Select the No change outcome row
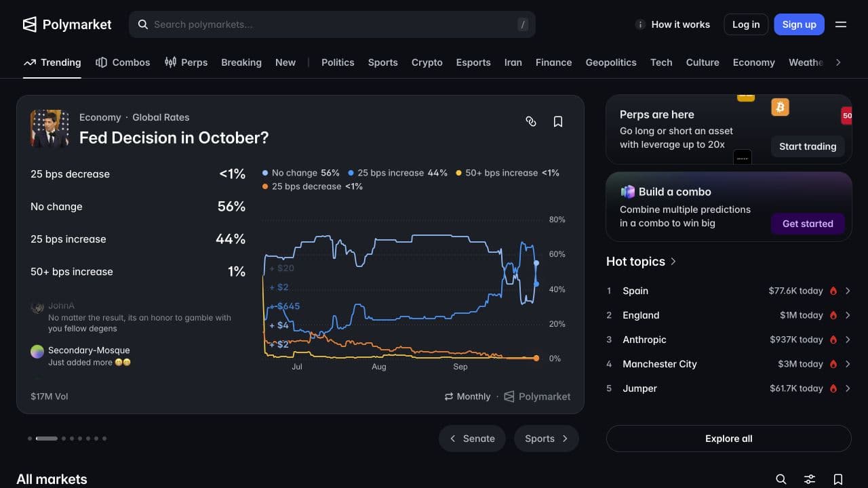 [138, 207]
